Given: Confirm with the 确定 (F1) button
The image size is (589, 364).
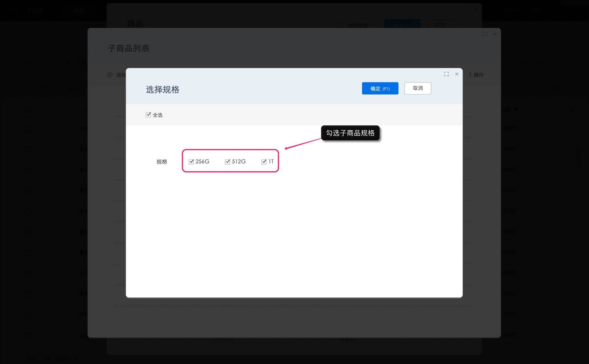Looking at the screenshot, I should click(x=380, y=88).
